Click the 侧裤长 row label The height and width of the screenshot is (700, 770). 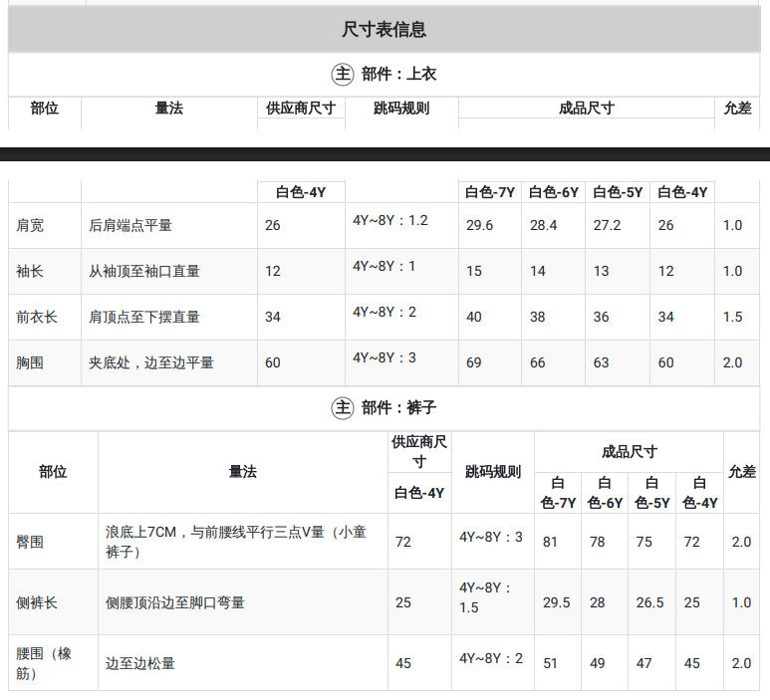pos(37,602)
